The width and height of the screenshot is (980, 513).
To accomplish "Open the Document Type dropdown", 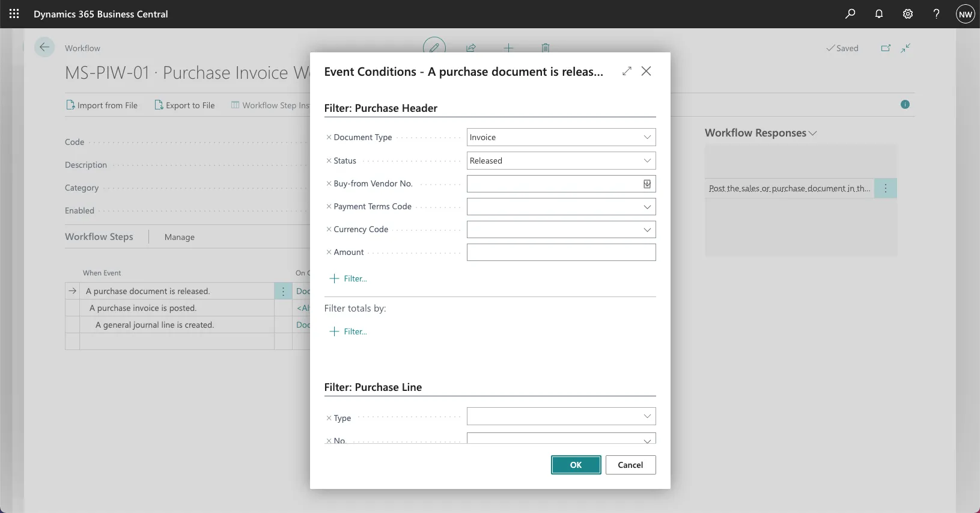I will [647, 137].
